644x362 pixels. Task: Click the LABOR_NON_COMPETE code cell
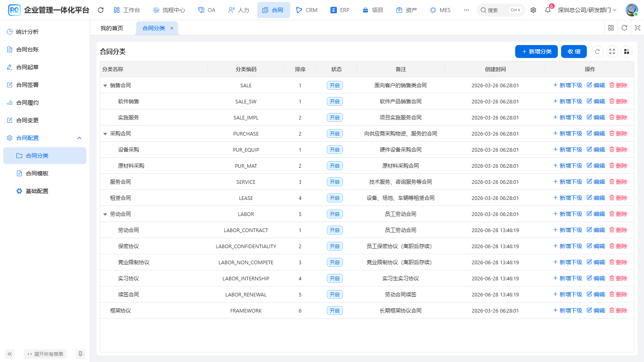(246, 262)
